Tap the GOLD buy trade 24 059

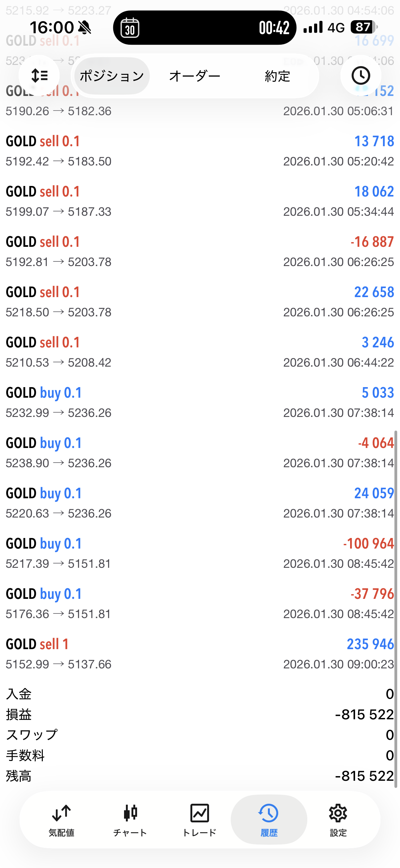[200, 503]
